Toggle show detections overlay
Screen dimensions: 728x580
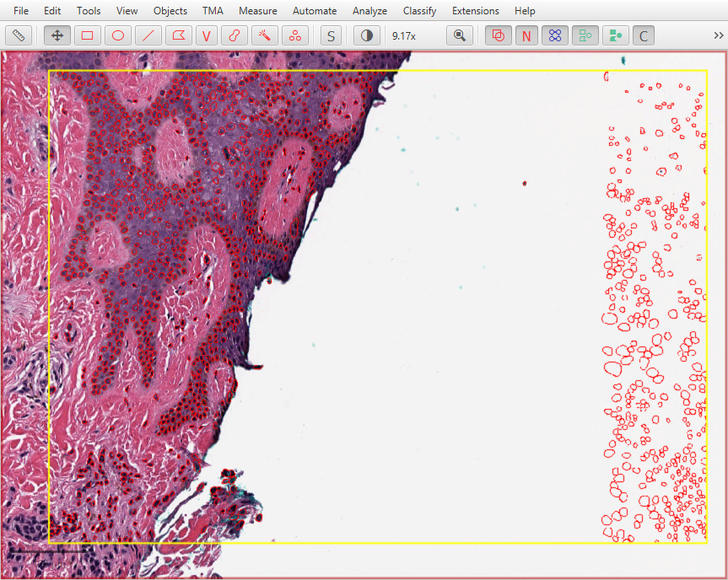pyautogui.click(x=585, y=35)
